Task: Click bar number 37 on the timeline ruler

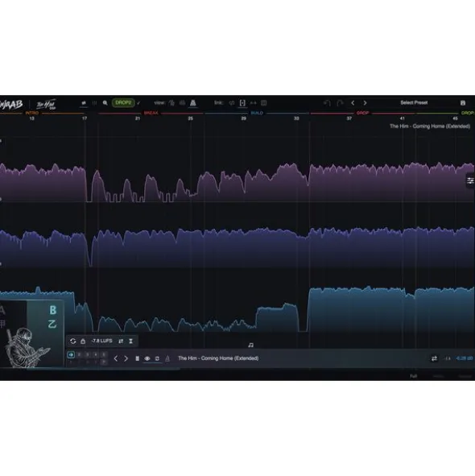Action: tap(349, 118)
